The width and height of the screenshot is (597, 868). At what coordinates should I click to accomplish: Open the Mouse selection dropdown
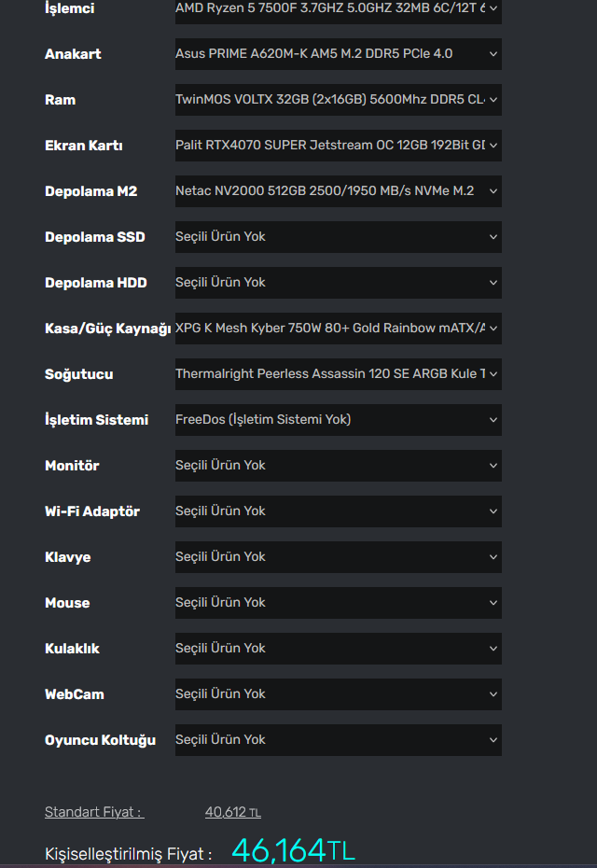coord(338,603)
